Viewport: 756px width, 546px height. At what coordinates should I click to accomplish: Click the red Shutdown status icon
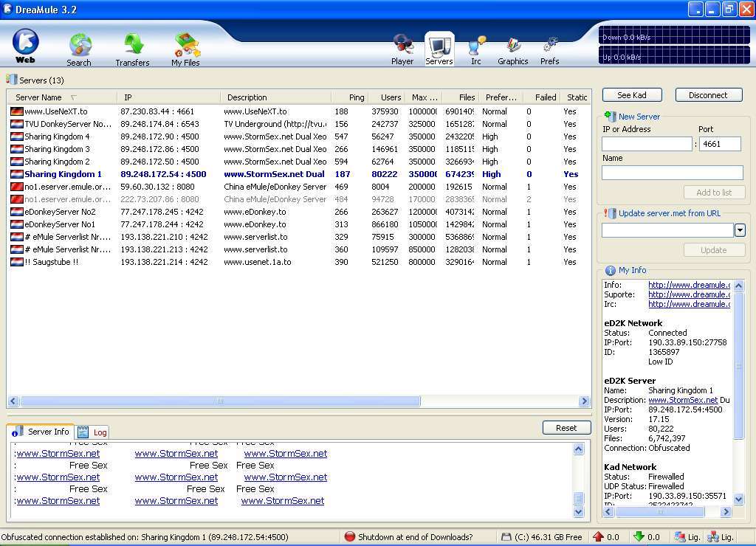coord(349,536)
